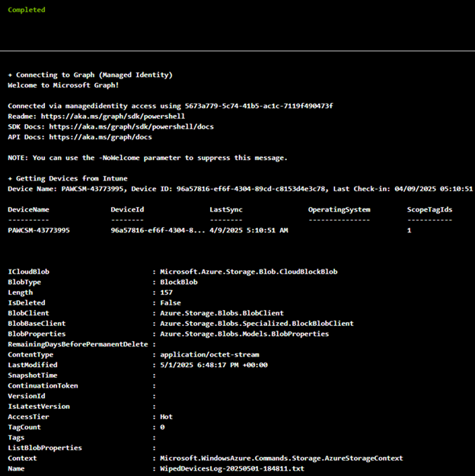Click the truncated device ID 96a57816-ef6f-4304-8...
Image resolution: width=475 pixels, height=476 pixels.
coord(158,230)
